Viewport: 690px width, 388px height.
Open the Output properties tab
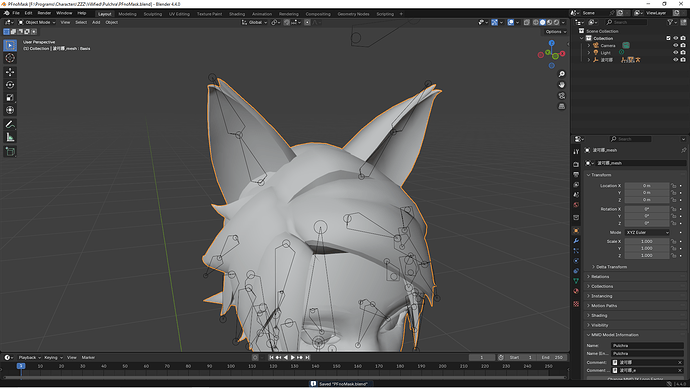tap(576, 174)
